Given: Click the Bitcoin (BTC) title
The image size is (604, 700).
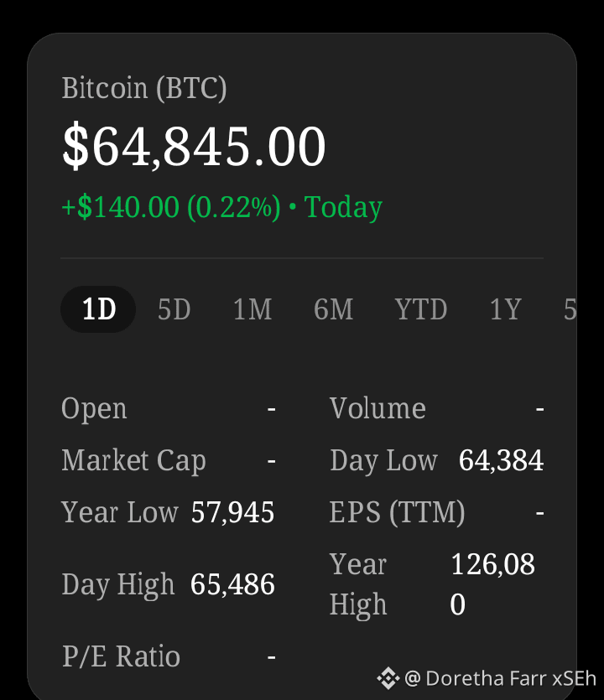Looking at the screenshot, I should (x=144, y=88).
